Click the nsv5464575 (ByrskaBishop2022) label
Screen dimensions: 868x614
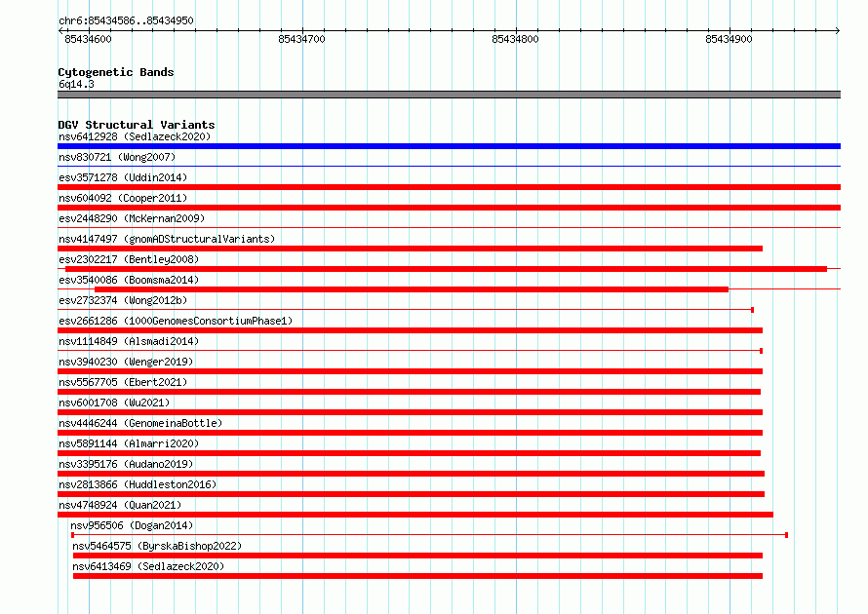point(157,546)
